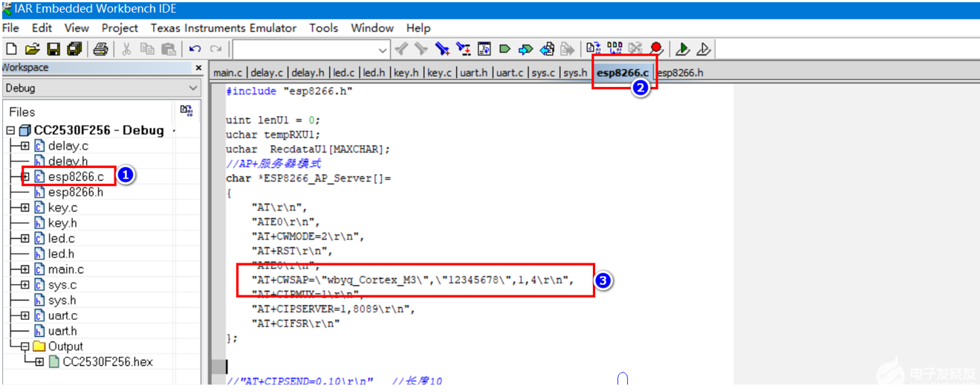Click the Find Next flashlight icon
The image size is (980, 392).
(421, 49)
